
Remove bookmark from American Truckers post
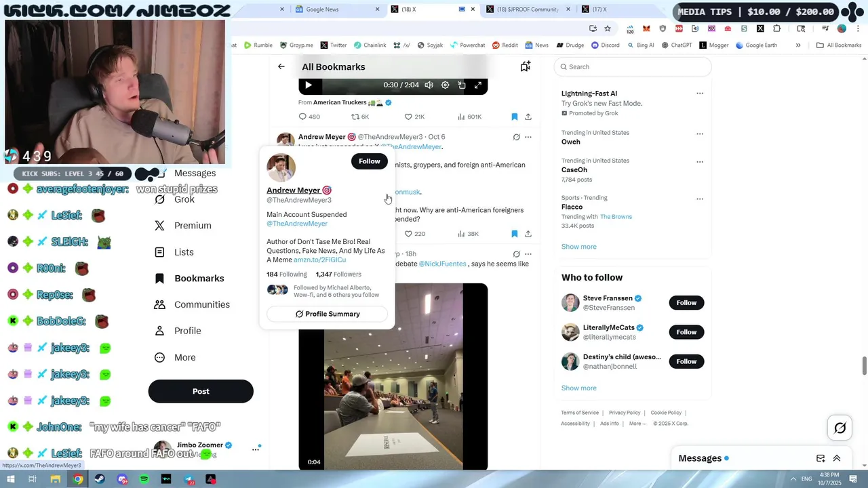(514, 117)
